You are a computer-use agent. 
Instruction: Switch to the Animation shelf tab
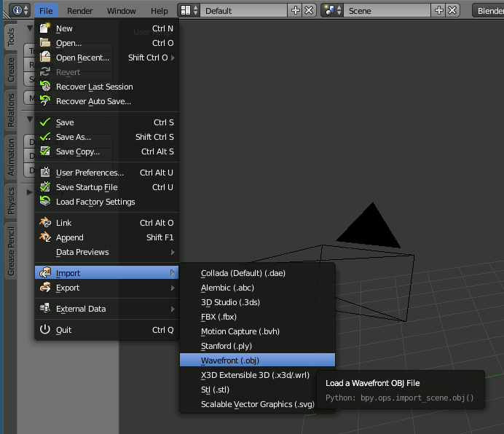11,157
